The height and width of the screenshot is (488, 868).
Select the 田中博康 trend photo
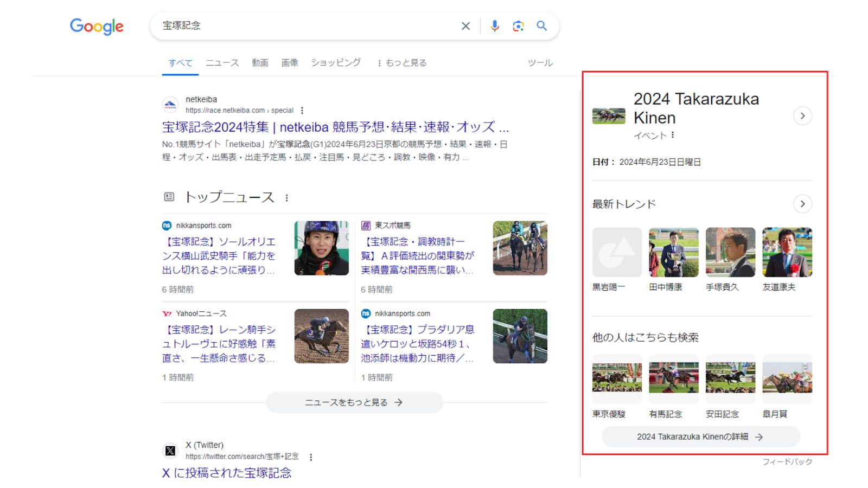[674, 252]
